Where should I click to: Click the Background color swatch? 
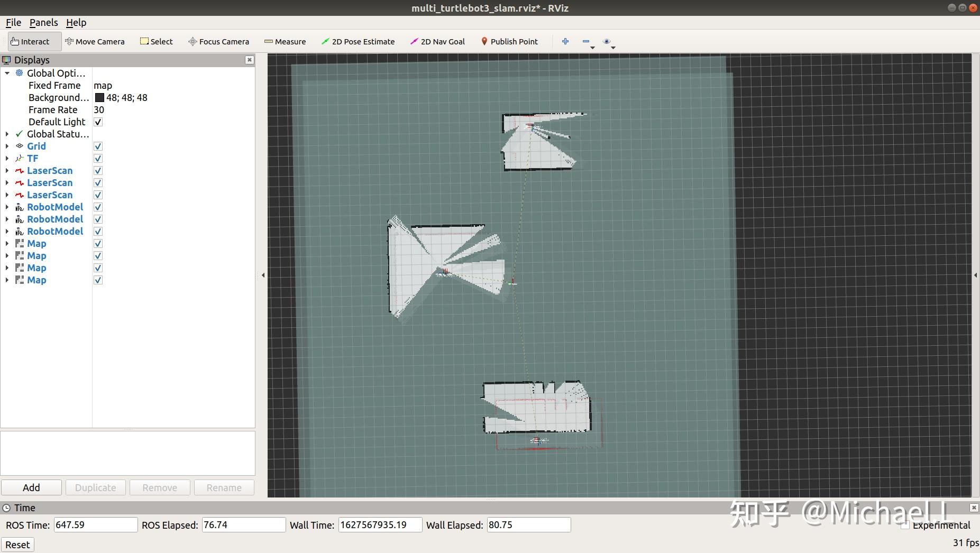(99, 98)
